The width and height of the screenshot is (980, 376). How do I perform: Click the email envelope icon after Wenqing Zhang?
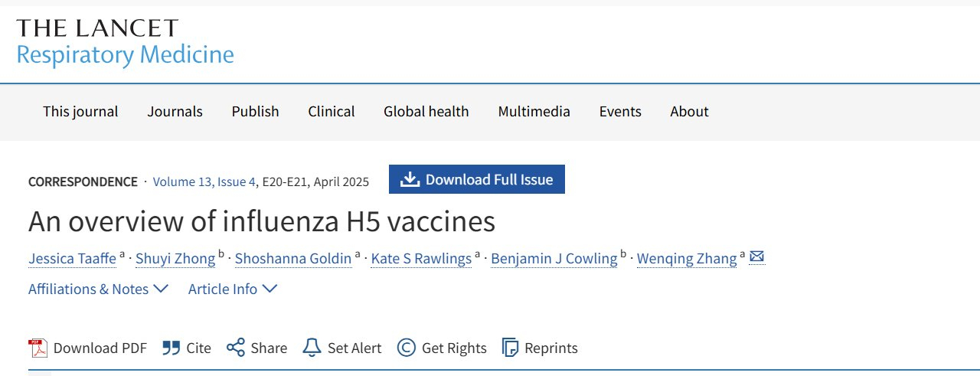click(x=756, y=257)
